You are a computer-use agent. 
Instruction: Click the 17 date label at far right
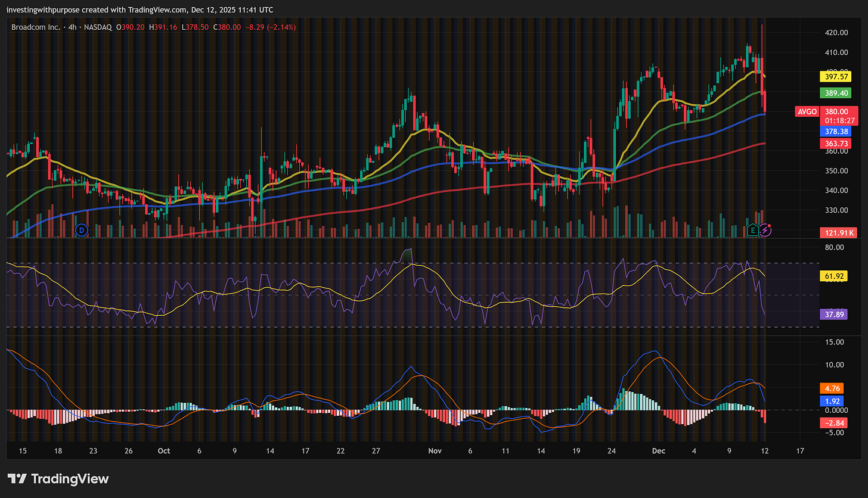point(800,451)
